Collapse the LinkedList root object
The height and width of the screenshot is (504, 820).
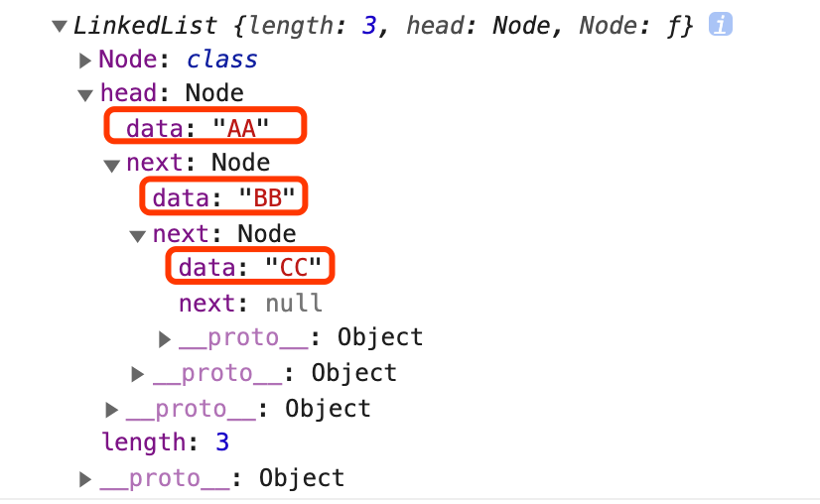tap(61, 27)
